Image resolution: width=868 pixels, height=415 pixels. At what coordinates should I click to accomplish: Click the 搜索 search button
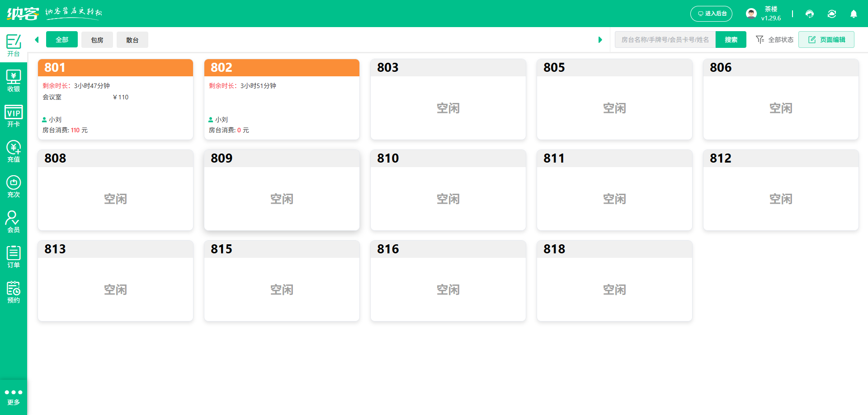[x=731, y=40]
